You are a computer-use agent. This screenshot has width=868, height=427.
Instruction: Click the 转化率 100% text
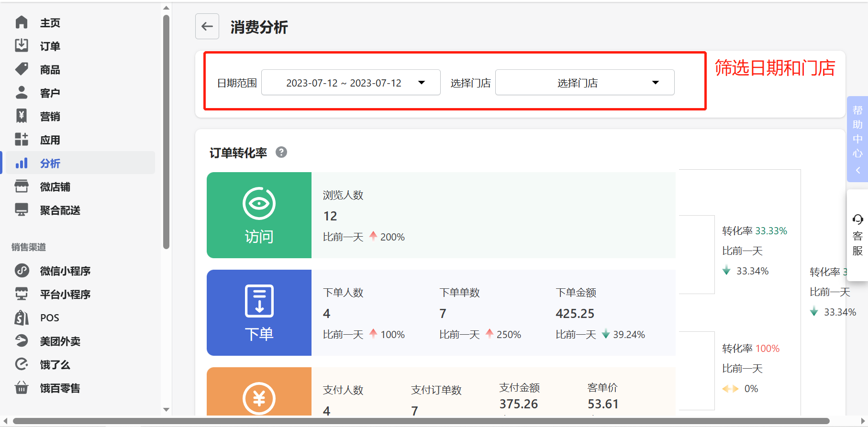point(751,349)
